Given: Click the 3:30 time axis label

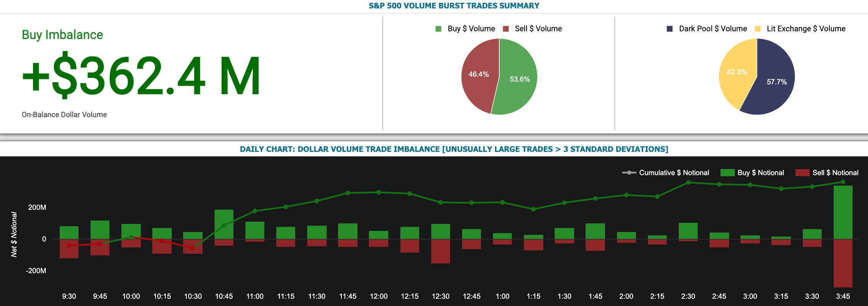Looking at the screenshot, I should coord(812,296).
